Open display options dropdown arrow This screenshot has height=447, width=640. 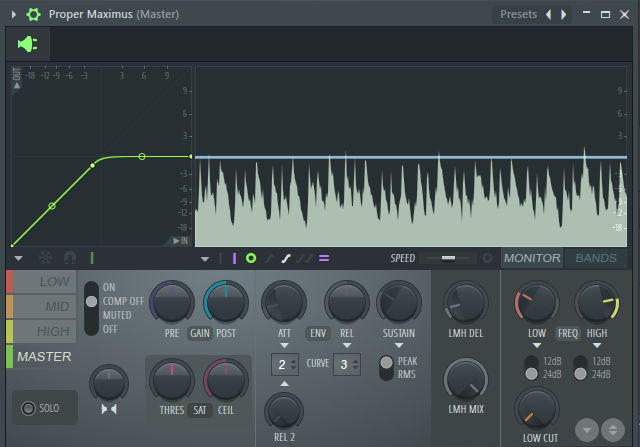(205, 259)
